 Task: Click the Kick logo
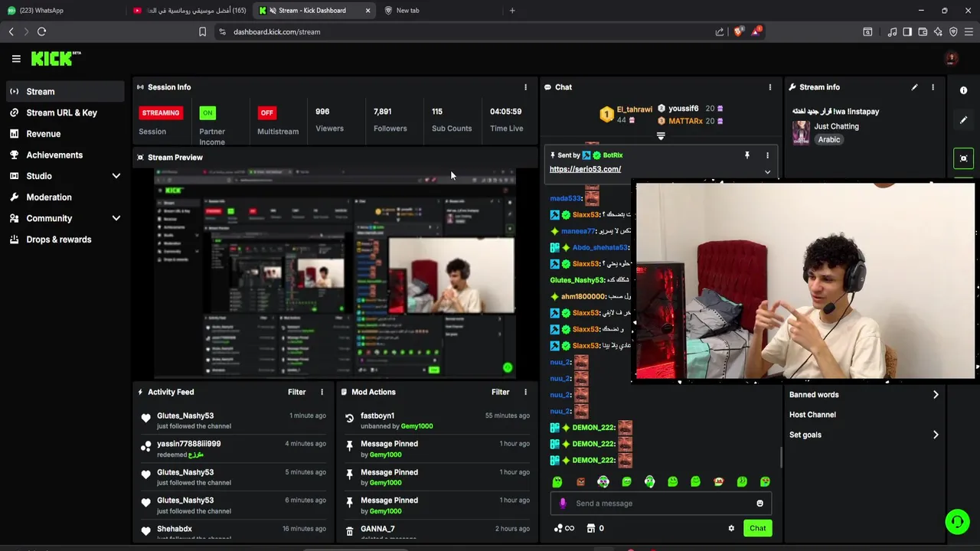(56, 58)
